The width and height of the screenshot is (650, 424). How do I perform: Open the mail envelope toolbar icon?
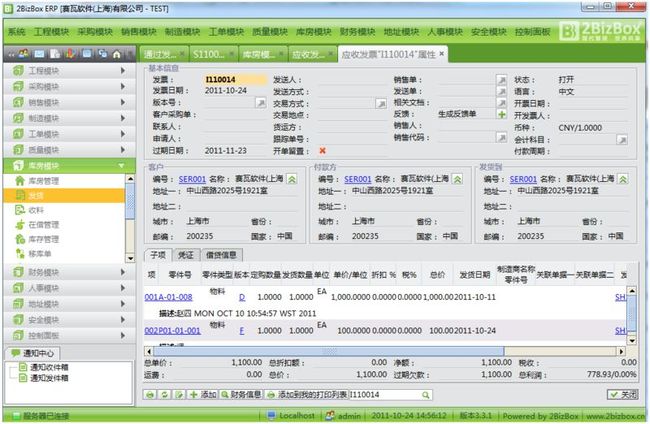coord(39,54)
